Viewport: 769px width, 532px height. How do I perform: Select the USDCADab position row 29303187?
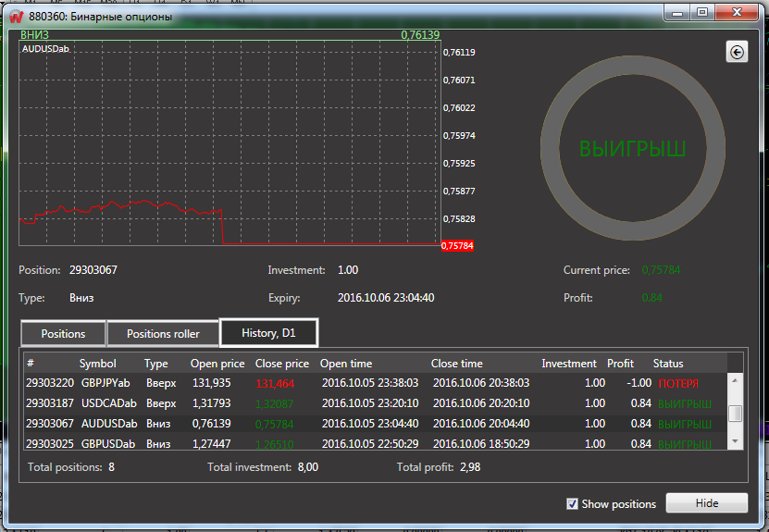(x=370, y=402)
